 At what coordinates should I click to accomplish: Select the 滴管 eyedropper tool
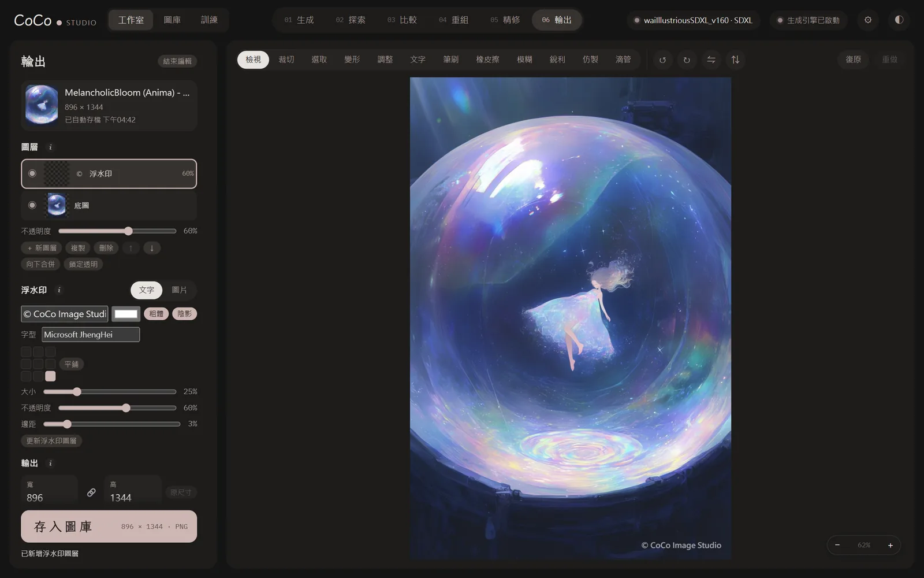click(x=623, y=60)
